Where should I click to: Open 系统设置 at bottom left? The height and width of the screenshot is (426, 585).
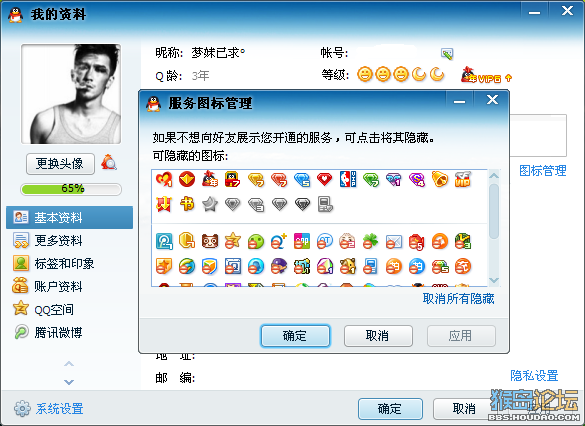click(49, 408)
